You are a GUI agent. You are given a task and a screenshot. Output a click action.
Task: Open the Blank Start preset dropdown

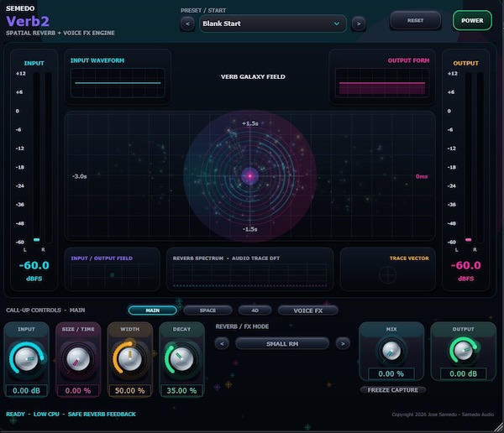tap(272, 23)
